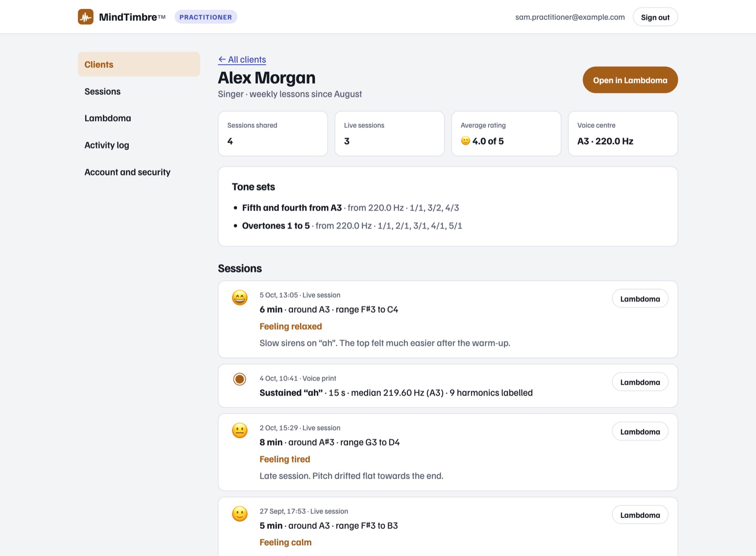This screenshot has height=556, width=756.
Task: Click '5 min · around A3 · range F#3 to B3'
Action: pos(329,526)
